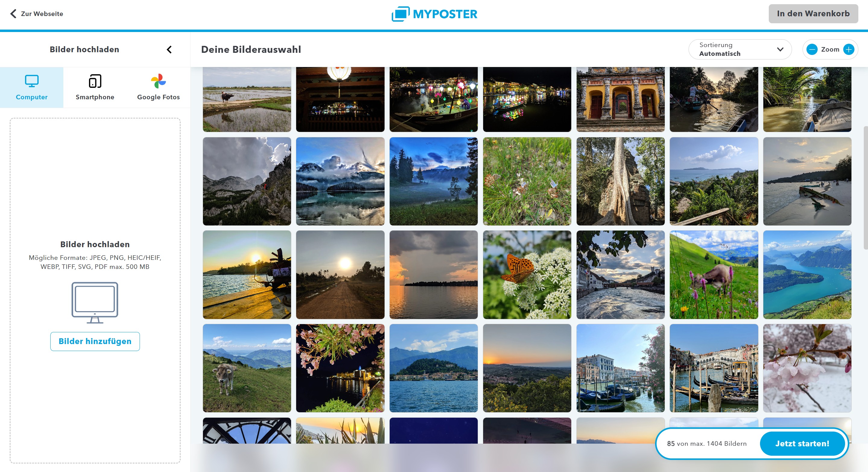Click the Bilder hinzufügen button
868x472 pixels.
tap(95, 341)
